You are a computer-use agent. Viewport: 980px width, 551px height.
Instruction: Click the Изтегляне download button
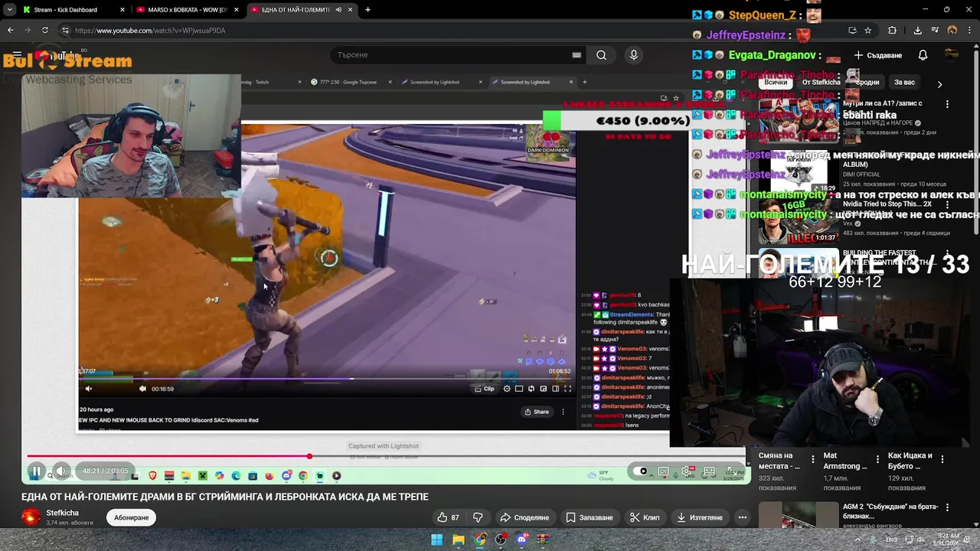click(x=700, y=517)
